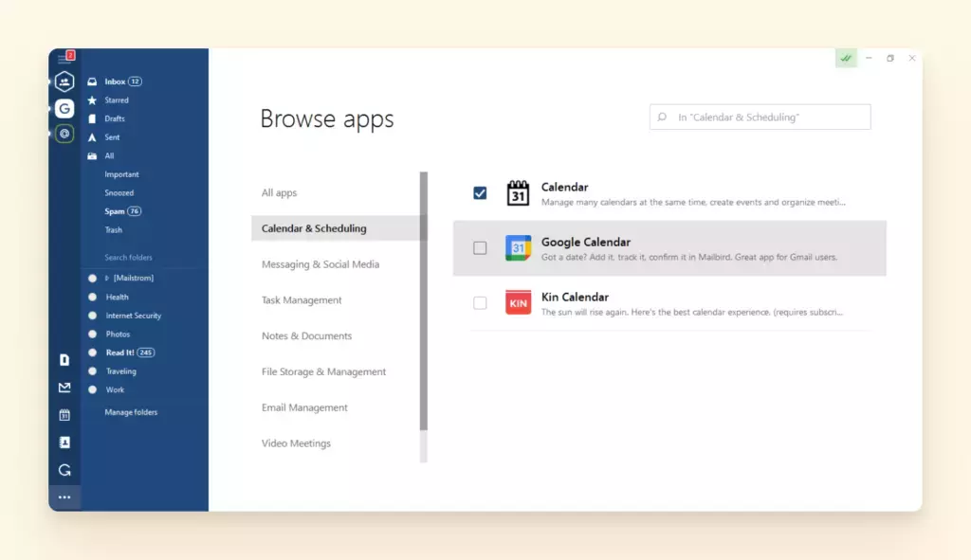Select the File Storage & Management category
Screen dimensions: 971x560
click(323, 371)
